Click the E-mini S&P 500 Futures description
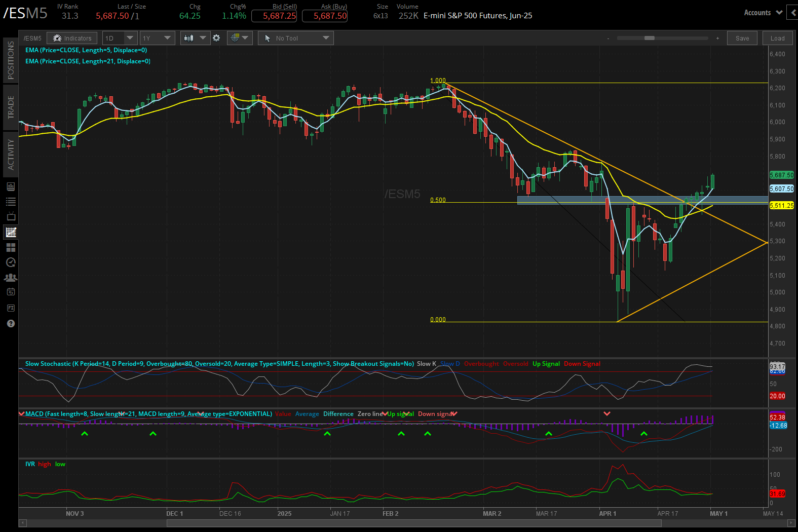The width and height of the screenshot is (798, 532). click(x=478, y=16)
